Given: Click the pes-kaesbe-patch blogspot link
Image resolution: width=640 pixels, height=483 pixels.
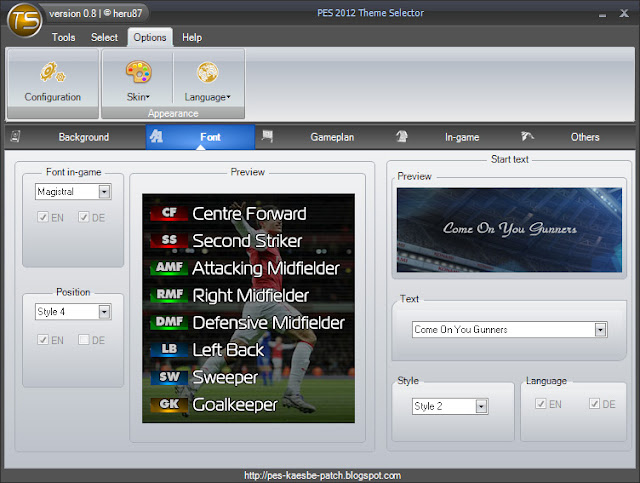Looking at the screenshot, I should pos(322,476).
